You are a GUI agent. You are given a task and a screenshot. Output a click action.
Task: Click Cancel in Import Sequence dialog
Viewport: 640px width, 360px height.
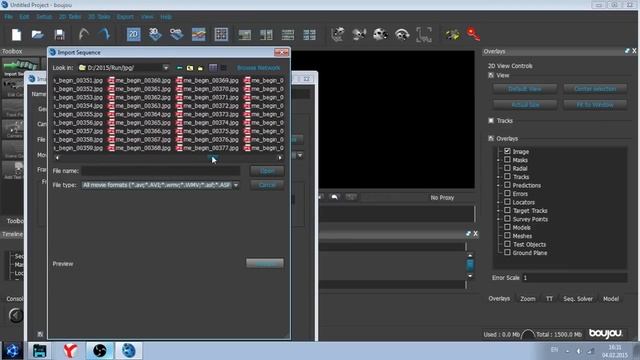[267, 185]
